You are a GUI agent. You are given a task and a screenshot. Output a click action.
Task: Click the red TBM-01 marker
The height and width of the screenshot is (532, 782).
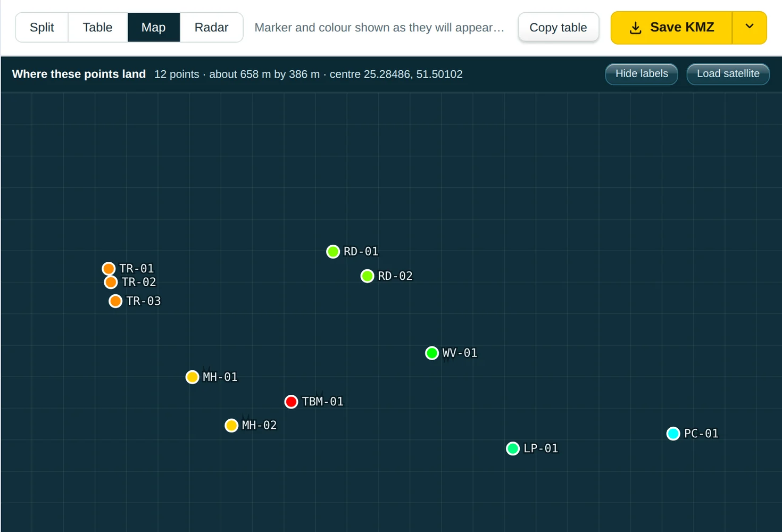point(291,402)
